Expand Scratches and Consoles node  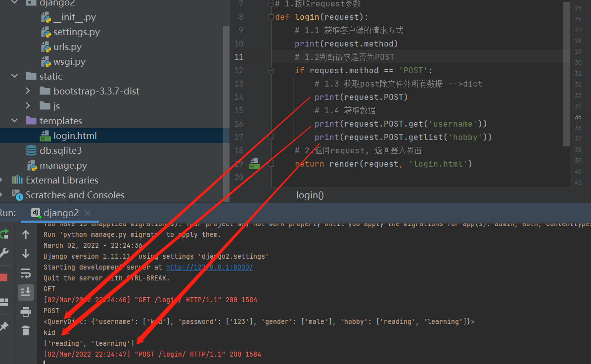pos(1,195)
